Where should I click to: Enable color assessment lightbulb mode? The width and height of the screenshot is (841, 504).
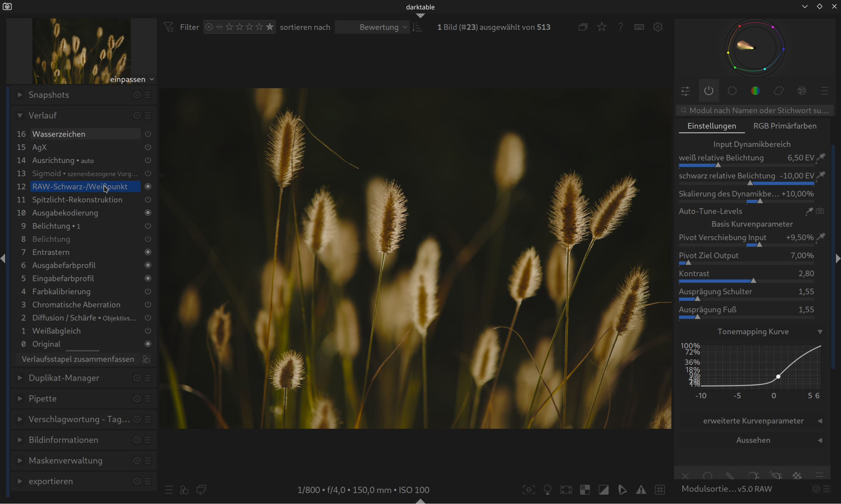(x=547, y=490)
